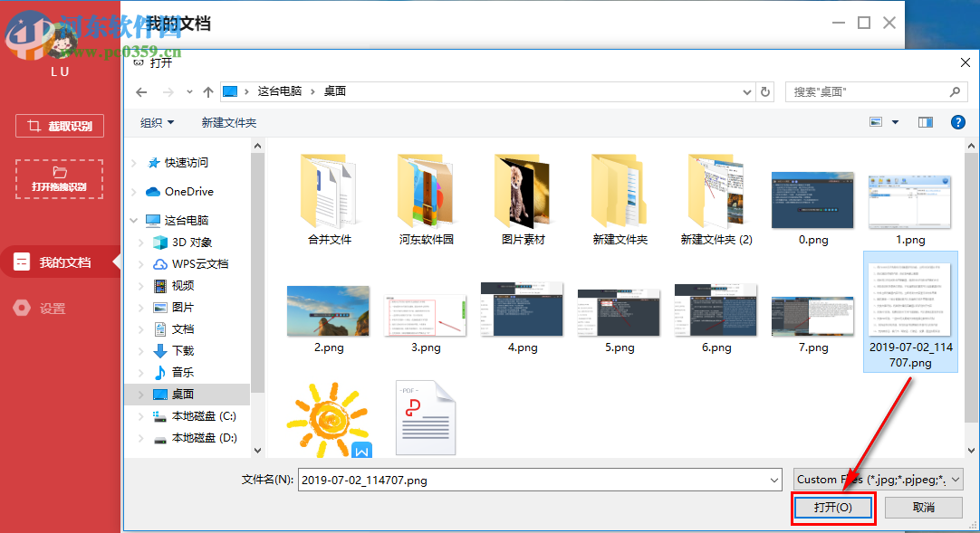Screen dimensions: 980x533
Task: Click the refresh icon in address bar
Action: click(x=764, y=91)
